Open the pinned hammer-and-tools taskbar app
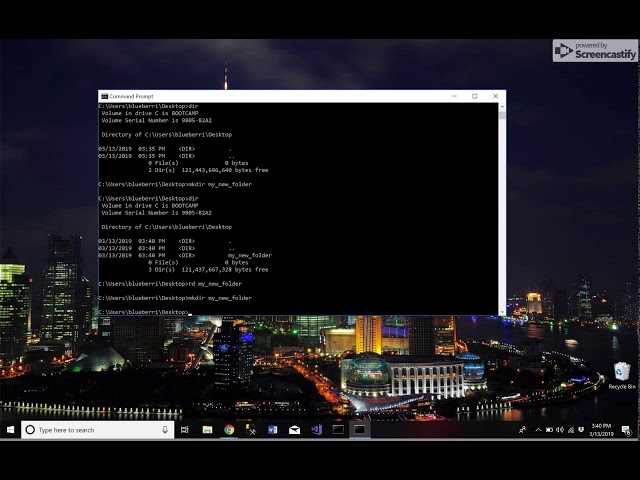 [251, 430]
